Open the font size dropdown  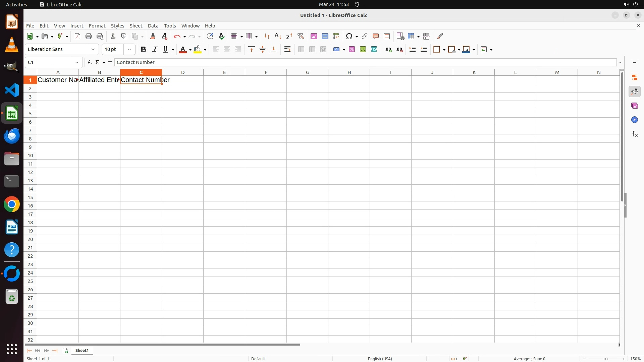click(x=129, y=49)
